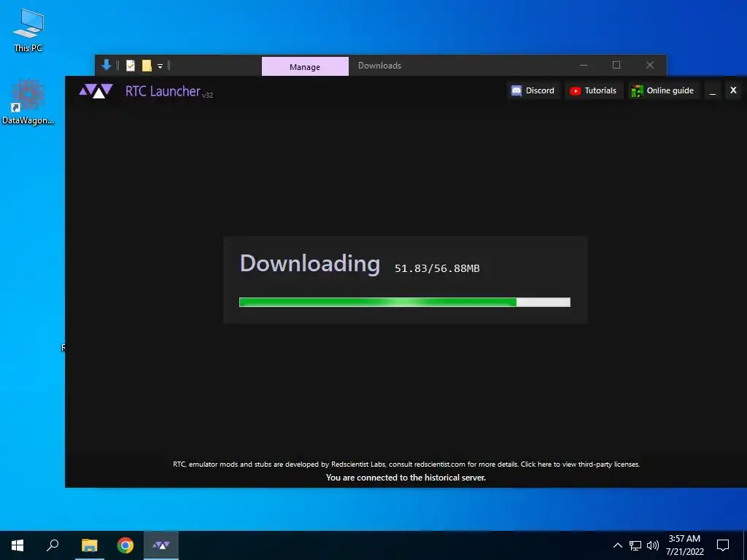747x560 pixels.
Task: Open the Discord link in RTC Launcher
Action: pyautogui.click(x=533, y=90)
